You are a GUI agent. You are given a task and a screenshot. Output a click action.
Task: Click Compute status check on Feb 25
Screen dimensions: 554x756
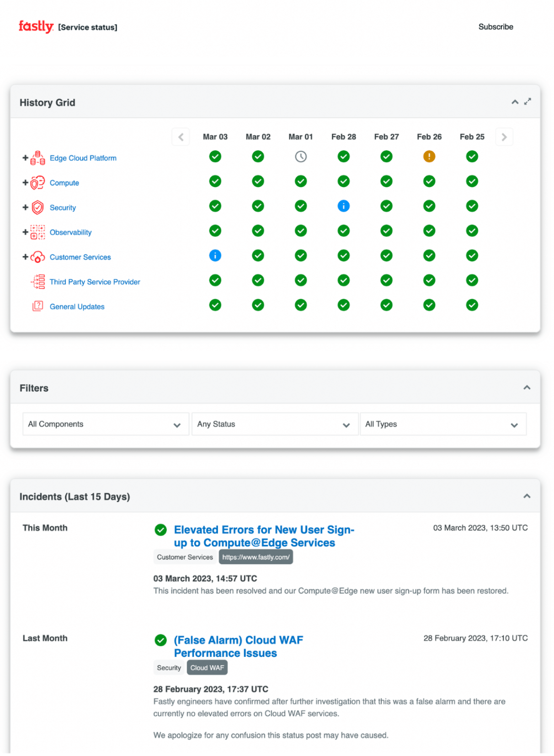(472, 181)
